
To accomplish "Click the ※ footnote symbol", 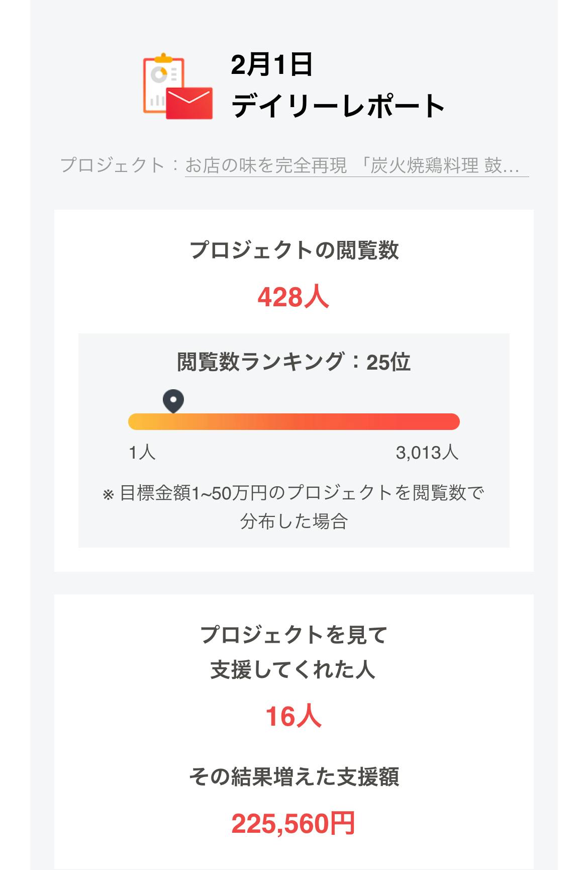I will tap(108, 495).
